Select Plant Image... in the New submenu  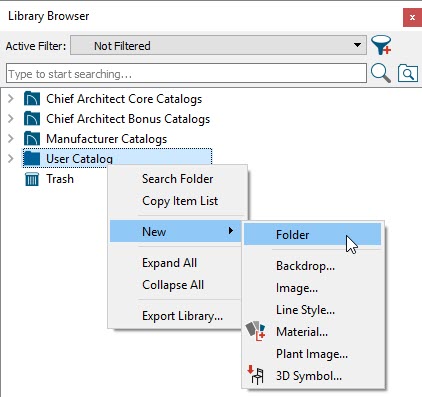click(x=312, y=354)
